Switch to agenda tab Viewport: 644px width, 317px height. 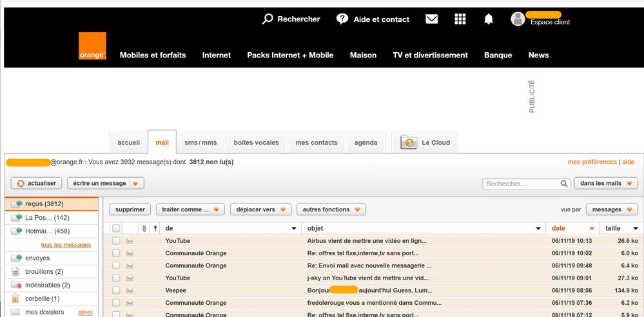click(366, 142)
